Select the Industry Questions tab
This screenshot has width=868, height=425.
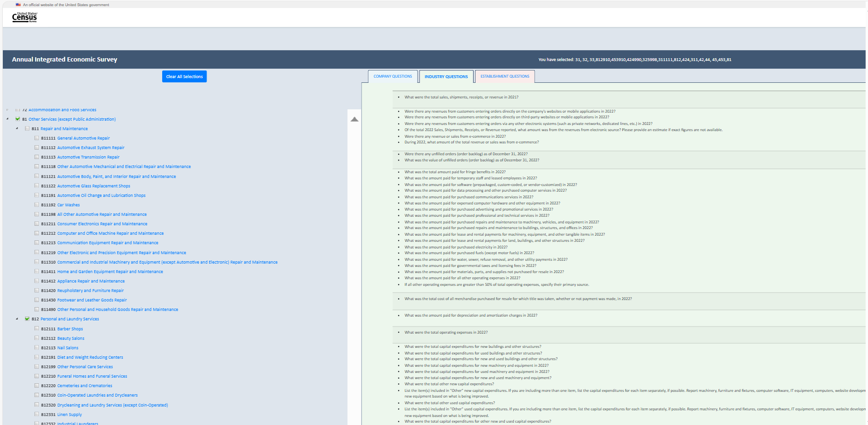pyautogui.click(x=446, y=77)
